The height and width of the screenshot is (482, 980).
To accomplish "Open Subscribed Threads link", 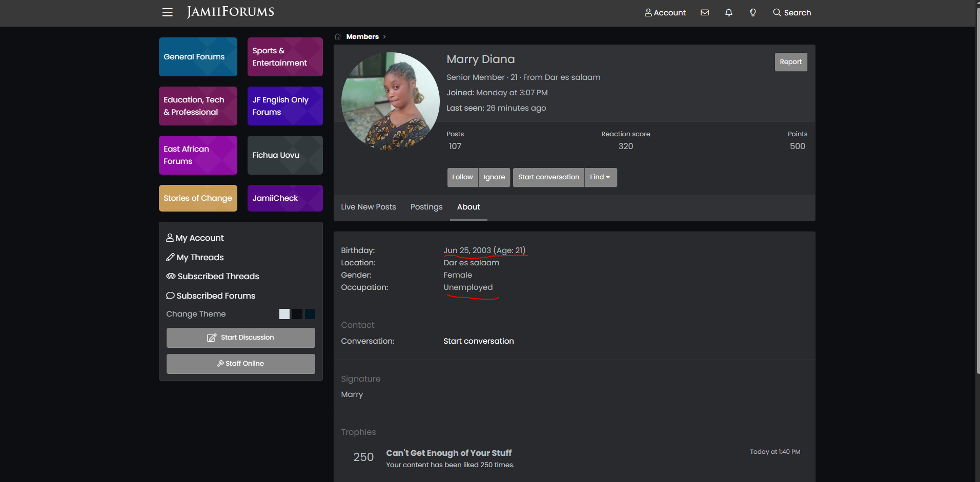I will click(213, 277).
